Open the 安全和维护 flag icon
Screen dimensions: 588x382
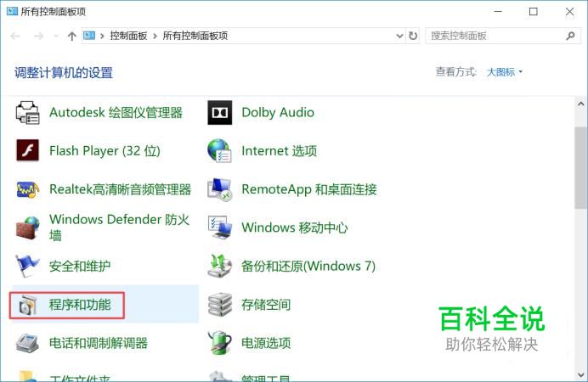[27, 266]
